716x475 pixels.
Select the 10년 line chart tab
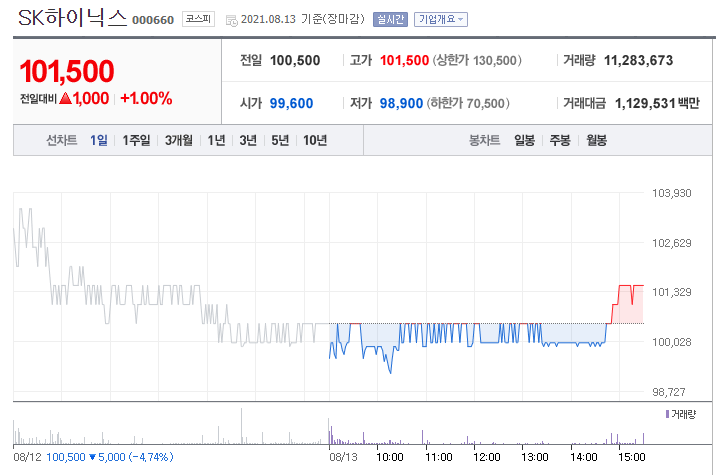(x=315, y=140)
